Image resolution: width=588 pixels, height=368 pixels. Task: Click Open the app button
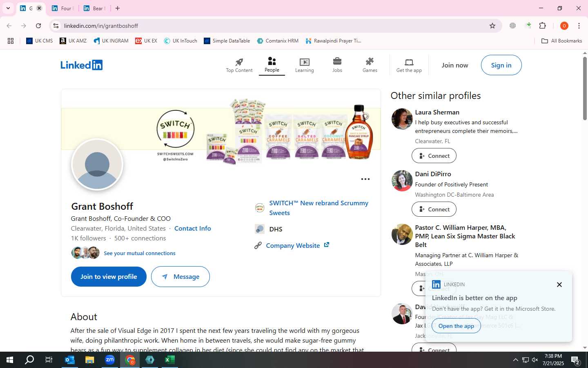[456, 326]
